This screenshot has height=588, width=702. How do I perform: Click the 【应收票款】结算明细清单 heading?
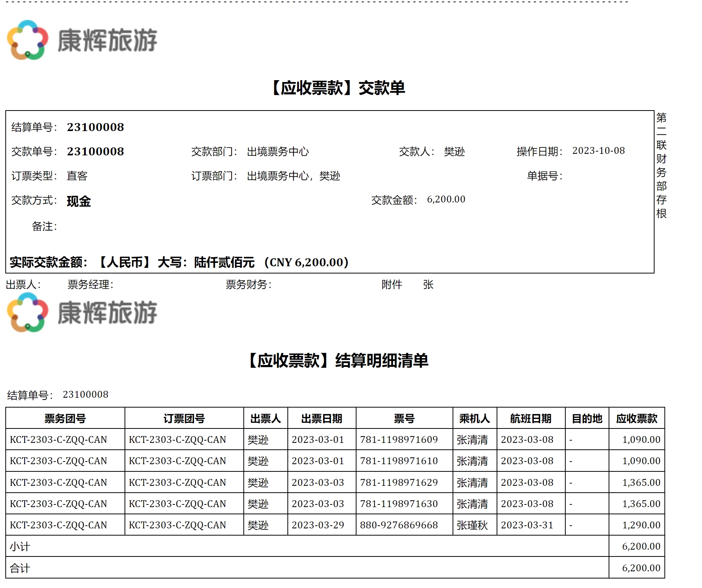point(338,360)
